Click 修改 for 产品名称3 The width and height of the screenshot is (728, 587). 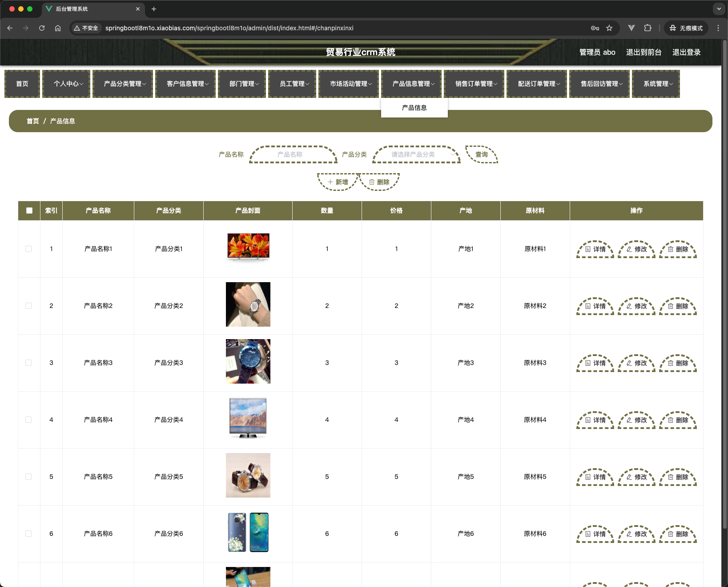[x=636, y=363]
